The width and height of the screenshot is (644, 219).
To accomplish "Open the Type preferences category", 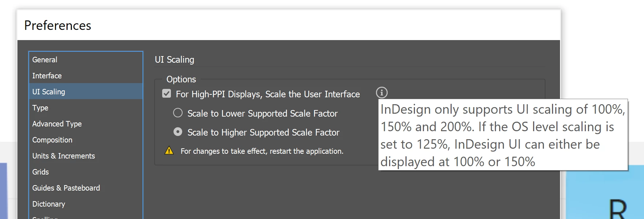I will pyautogui.click(x=86, y=108).
